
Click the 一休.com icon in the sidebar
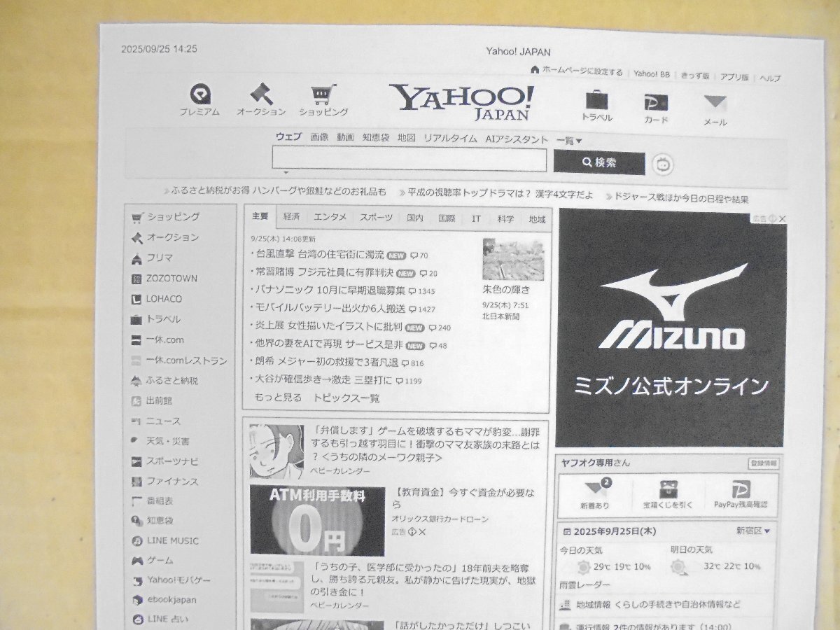coord(137,340)
